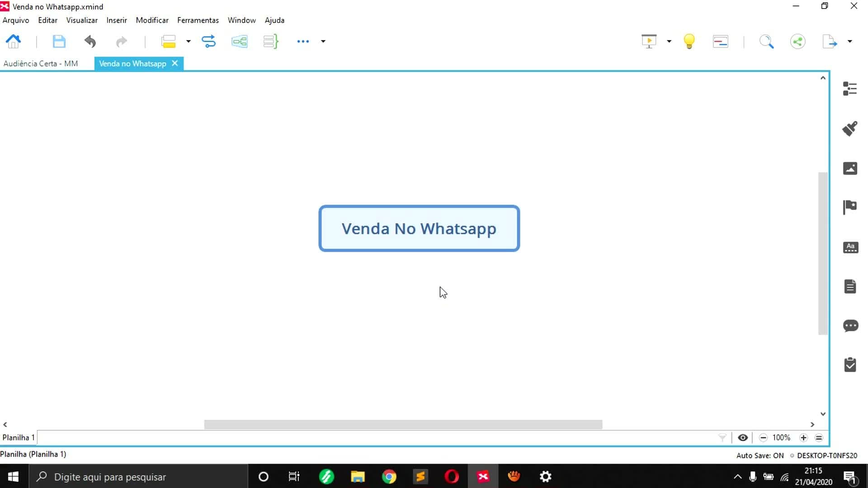The height and width of the screenshot is (488, 868).
Task: Add a relationship with the curved arrow icon
Action: pyautogui.click(x=208, y=42)
